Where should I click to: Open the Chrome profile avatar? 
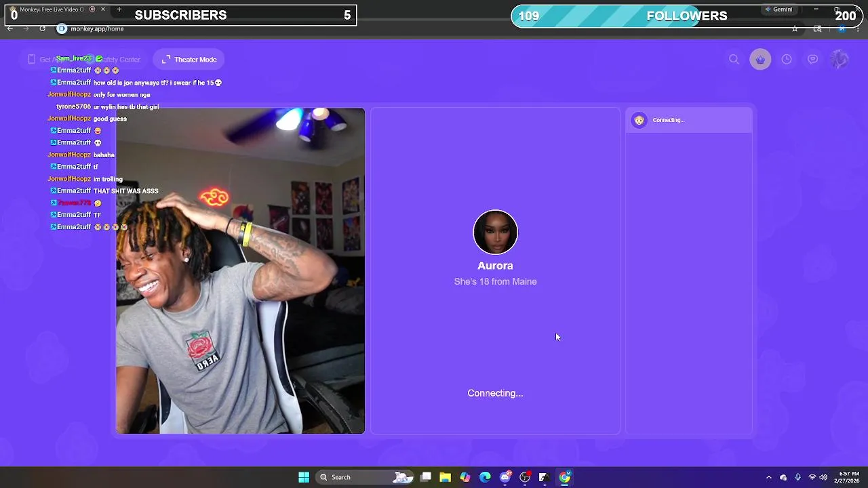tap(841, 28)
